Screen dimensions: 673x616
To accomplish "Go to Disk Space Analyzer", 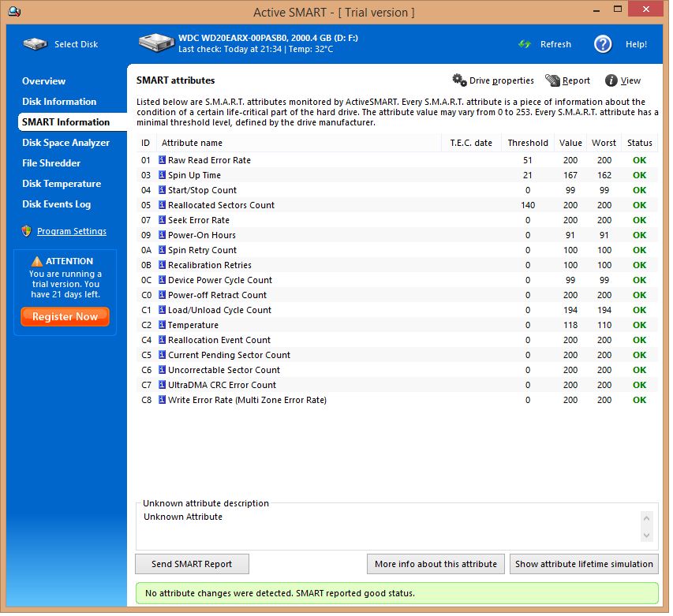I will coord(66,144).
